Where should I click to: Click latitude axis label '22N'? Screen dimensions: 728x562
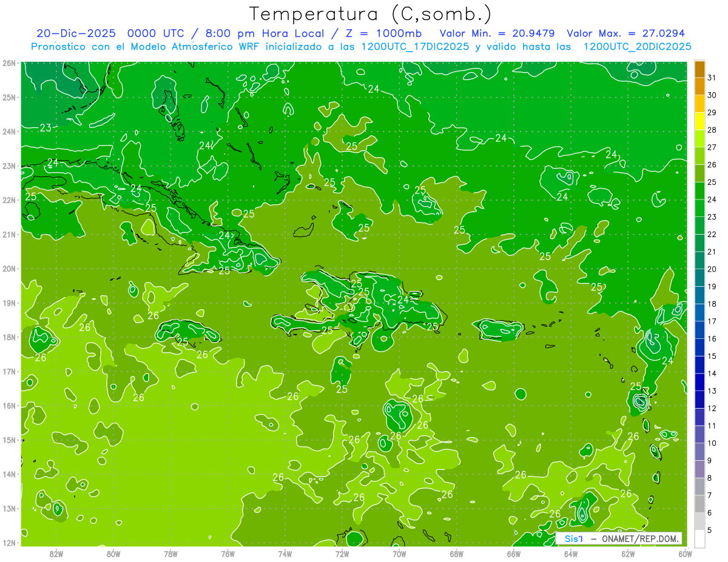pyautogui.click(x=9, y=199)
